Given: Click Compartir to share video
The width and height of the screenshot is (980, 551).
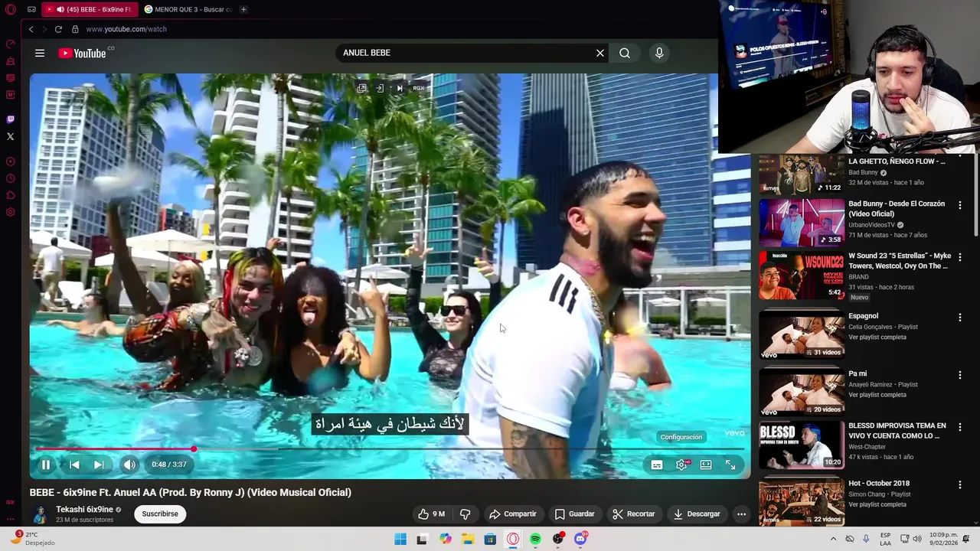Looking at the screenshot, I should 513,514.
